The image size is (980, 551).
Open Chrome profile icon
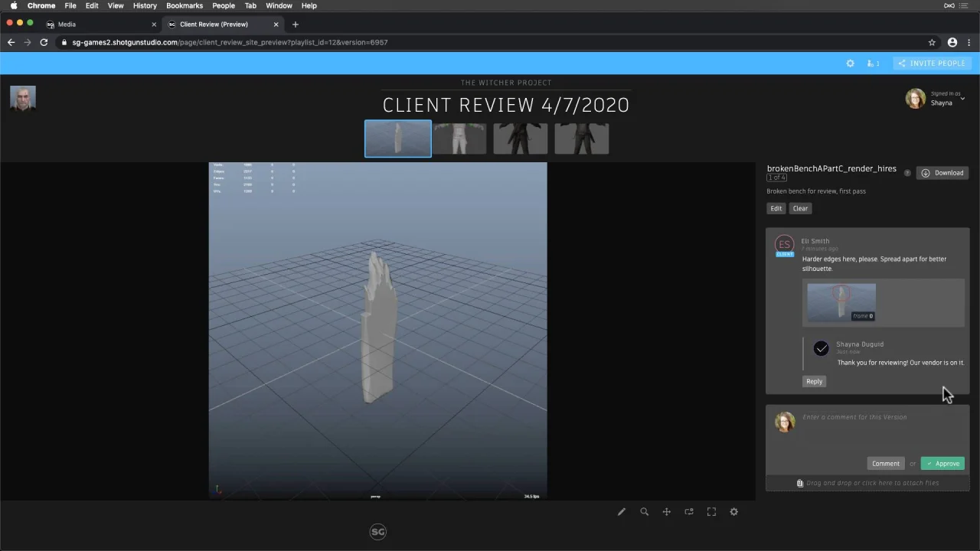(x=952, y=42)
